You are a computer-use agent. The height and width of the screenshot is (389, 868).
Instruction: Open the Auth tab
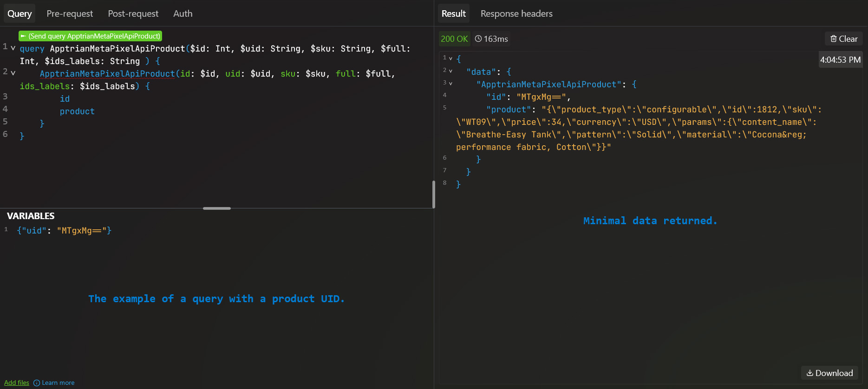(183, 13)
